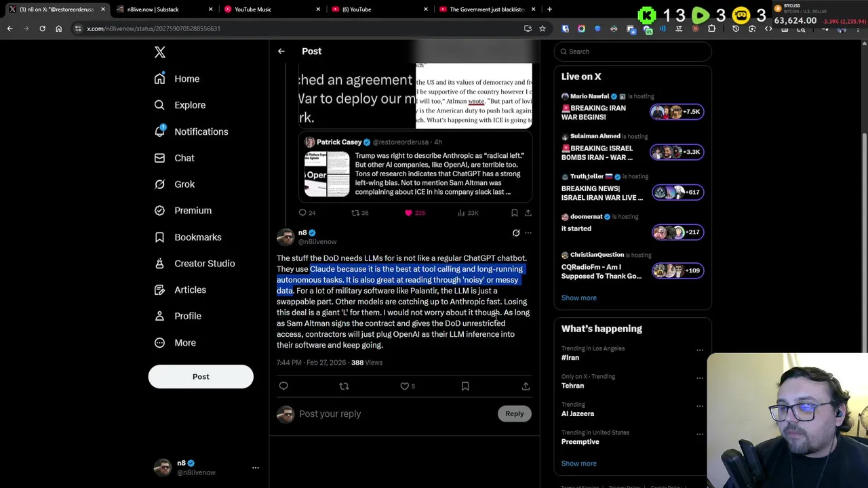Bookmark the parent post next to 33K views

[x=514, y=213]
